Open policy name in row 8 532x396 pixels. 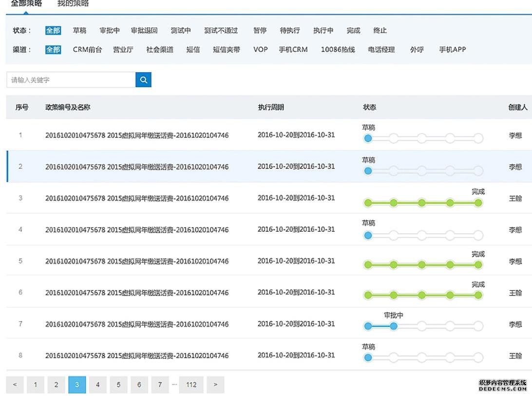click(137, 356)
